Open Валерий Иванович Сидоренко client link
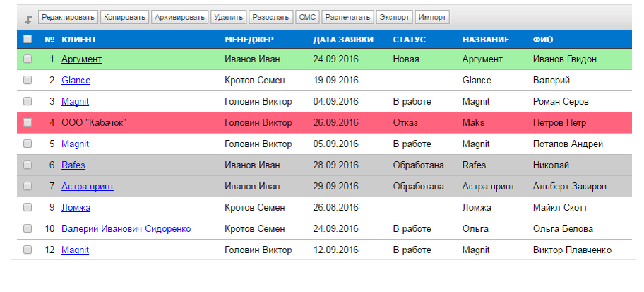 point(126,228)
